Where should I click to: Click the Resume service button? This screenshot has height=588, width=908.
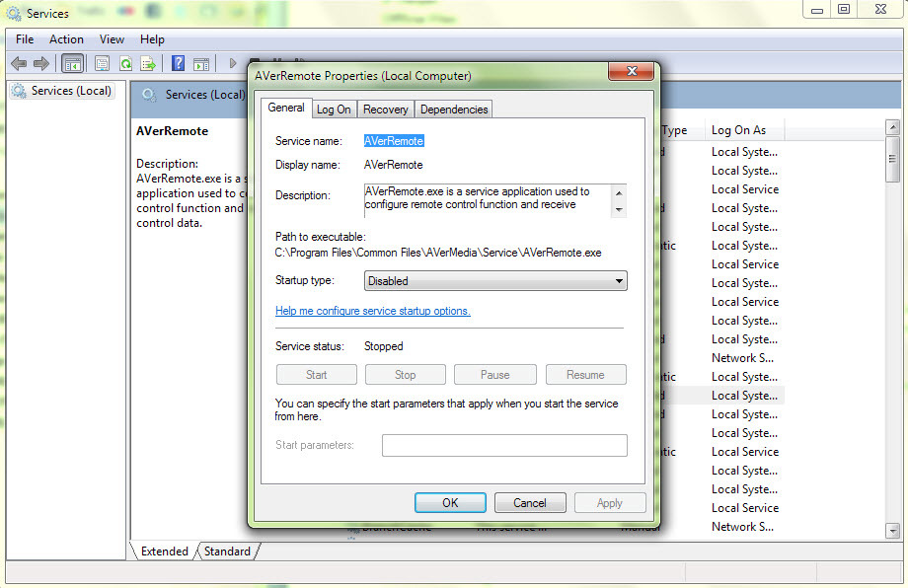[585, 375]
